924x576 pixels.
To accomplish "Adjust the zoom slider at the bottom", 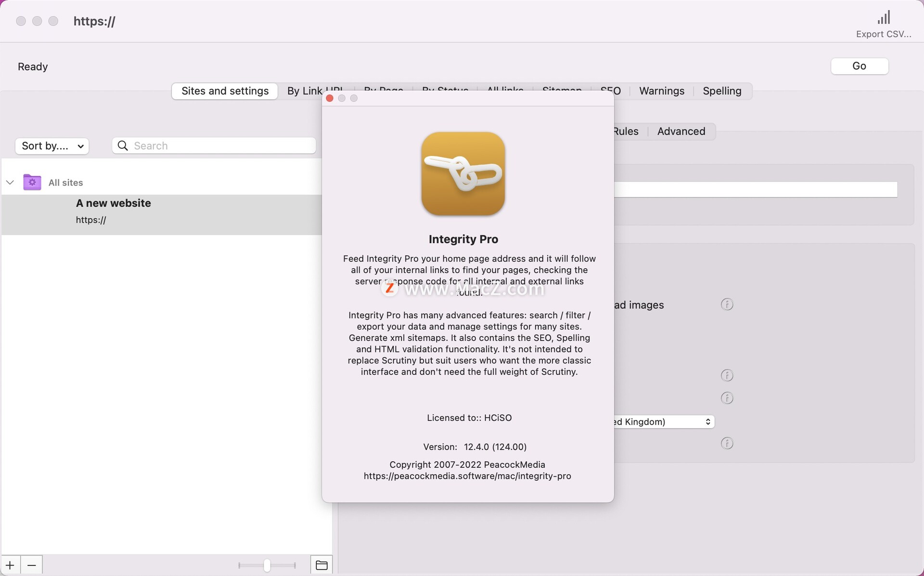I will 267,565.
